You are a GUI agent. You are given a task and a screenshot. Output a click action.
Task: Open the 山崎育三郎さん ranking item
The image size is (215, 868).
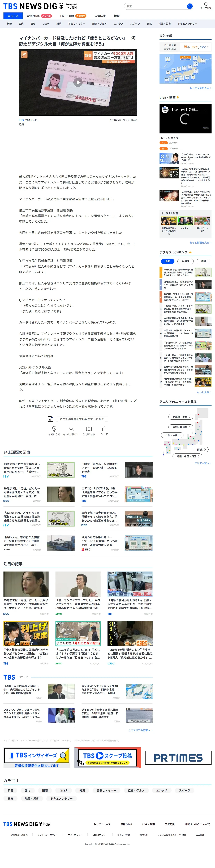[185, 285]
